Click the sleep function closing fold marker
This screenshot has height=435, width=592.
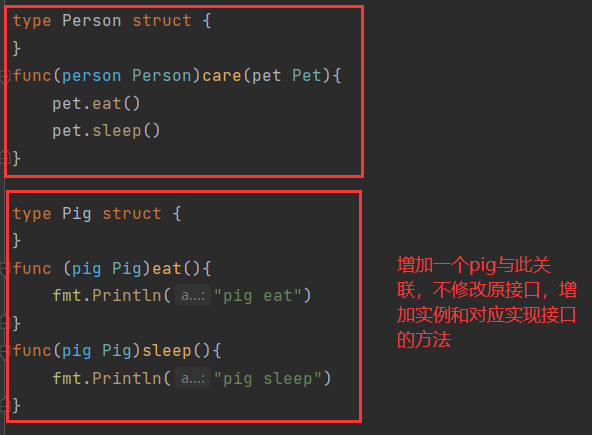click(5, 406)
